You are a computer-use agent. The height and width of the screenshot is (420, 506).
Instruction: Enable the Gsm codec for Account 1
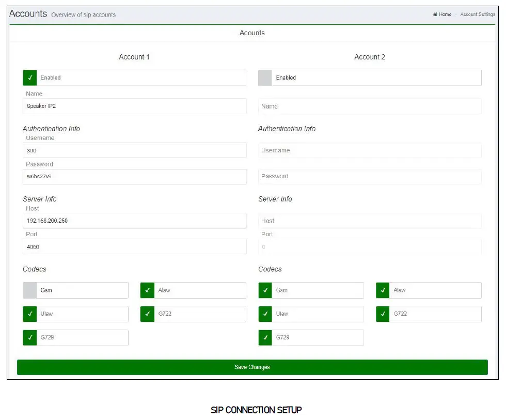point(29,290)
